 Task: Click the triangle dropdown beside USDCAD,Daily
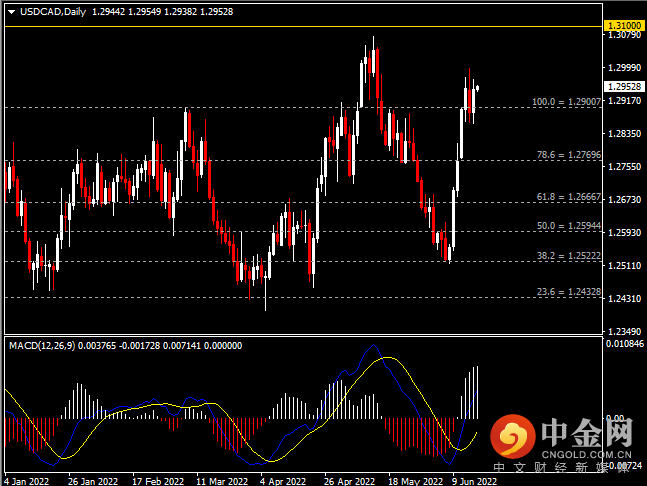(x=12, y=12)
